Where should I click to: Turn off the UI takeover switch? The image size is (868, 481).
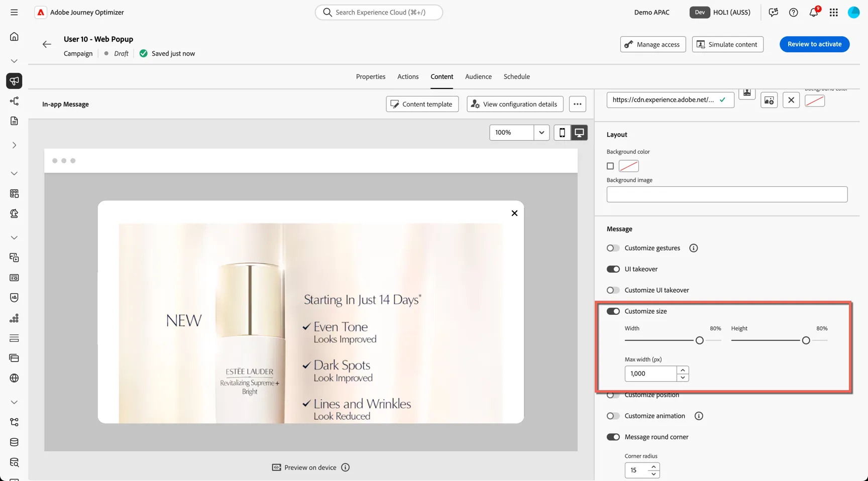pos(613,269)
